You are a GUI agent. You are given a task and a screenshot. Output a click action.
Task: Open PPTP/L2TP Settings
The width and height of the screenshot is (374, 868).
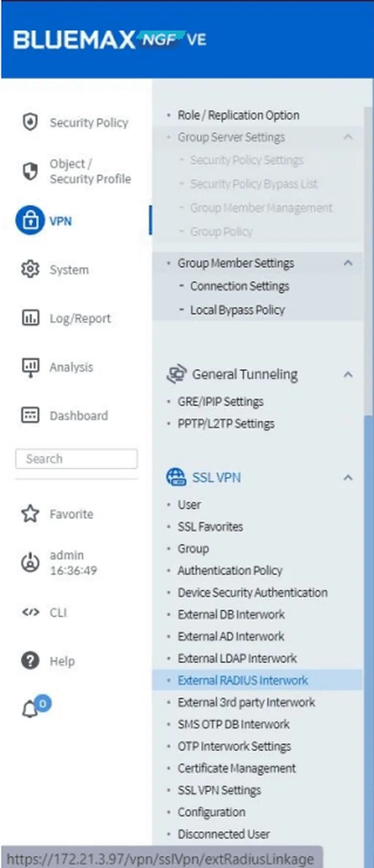[226, 423]
